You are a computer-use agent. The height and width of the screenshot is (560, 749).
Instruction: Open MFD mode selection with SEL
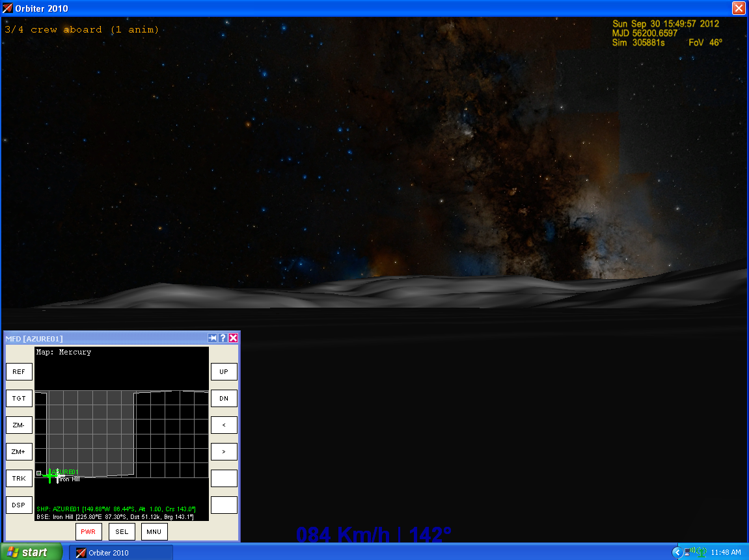pyautogui.click(x=122, y=532)
